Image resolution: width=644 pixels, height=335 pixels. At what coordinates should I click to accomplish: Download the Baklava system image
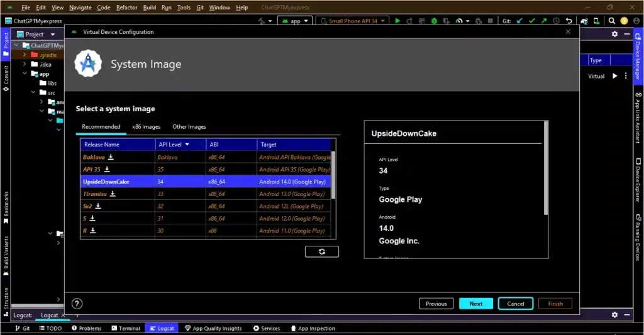(x=111, y=157)
